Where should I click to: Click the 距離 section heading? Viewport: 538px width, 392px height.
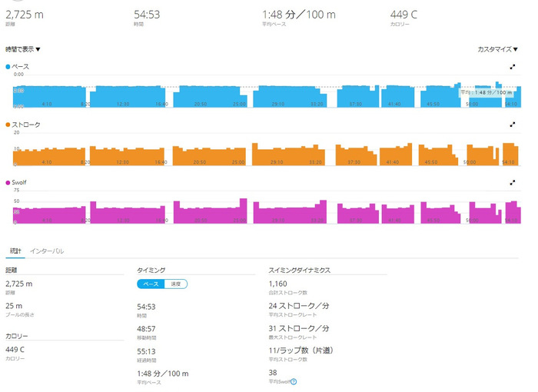tap(12, 270)
